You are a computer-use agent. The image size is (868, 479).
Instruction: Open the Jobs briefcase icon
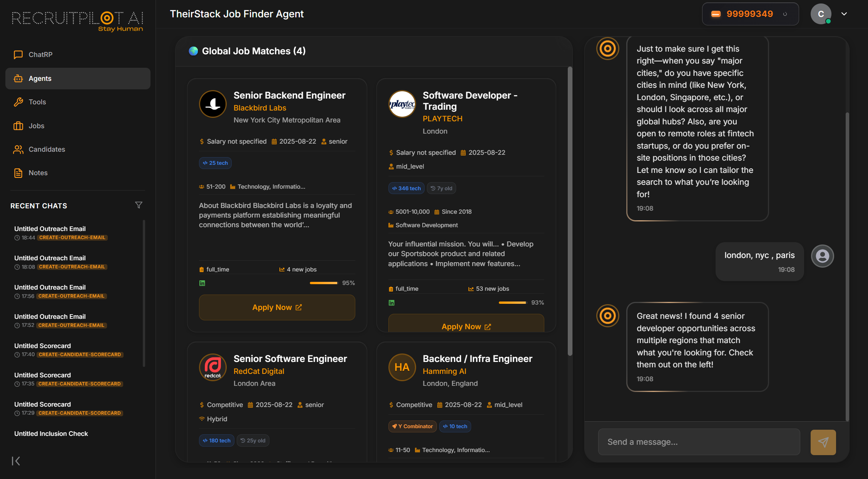(18, 126)
